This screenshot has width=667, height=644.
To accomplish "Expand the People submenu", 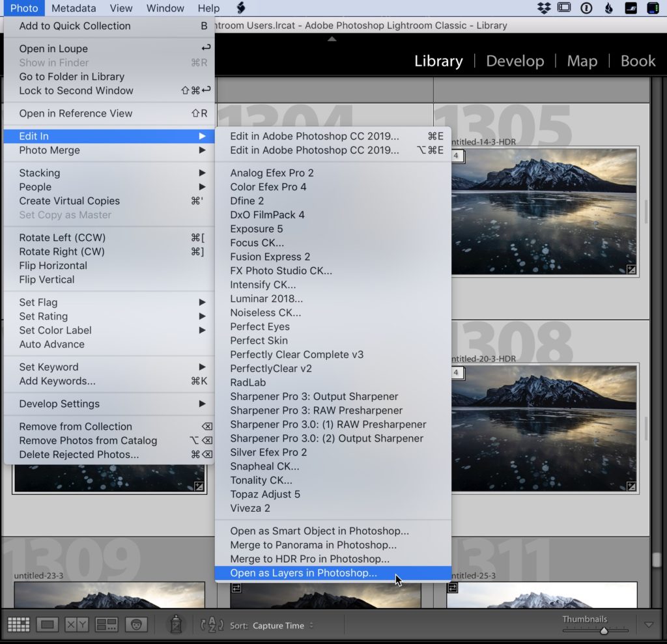I will 109,187.
